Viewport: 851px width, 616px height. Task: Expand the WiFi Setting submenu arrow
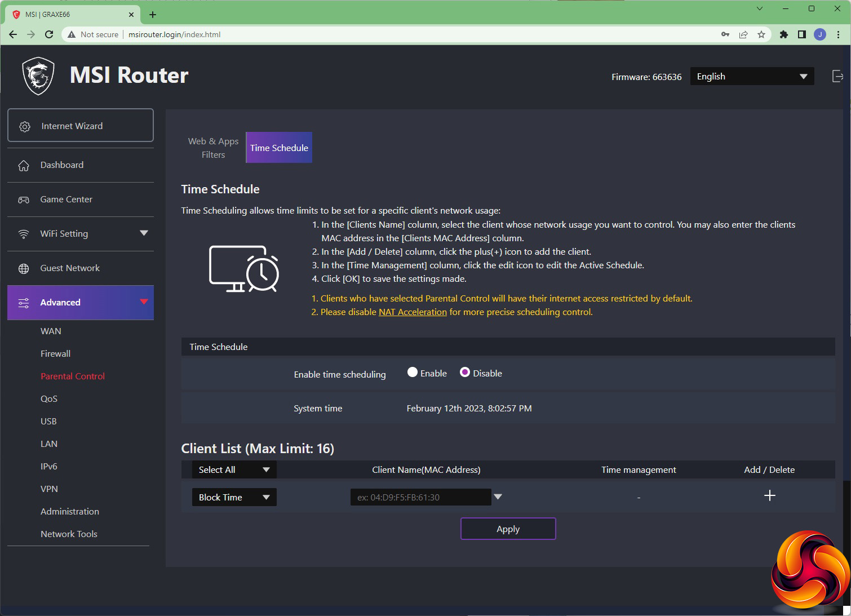pyautogui.click(x=144, y=233)
